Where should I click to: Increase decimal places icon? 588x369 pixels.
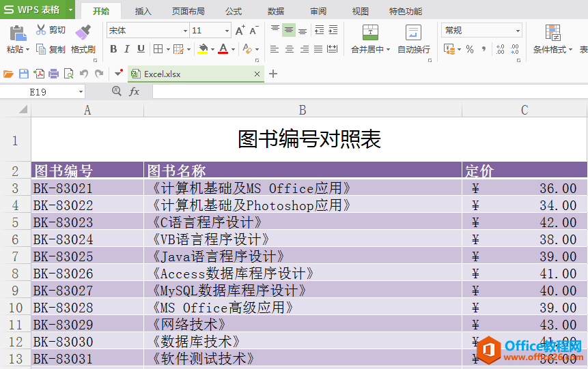click(x=501, y=49)
